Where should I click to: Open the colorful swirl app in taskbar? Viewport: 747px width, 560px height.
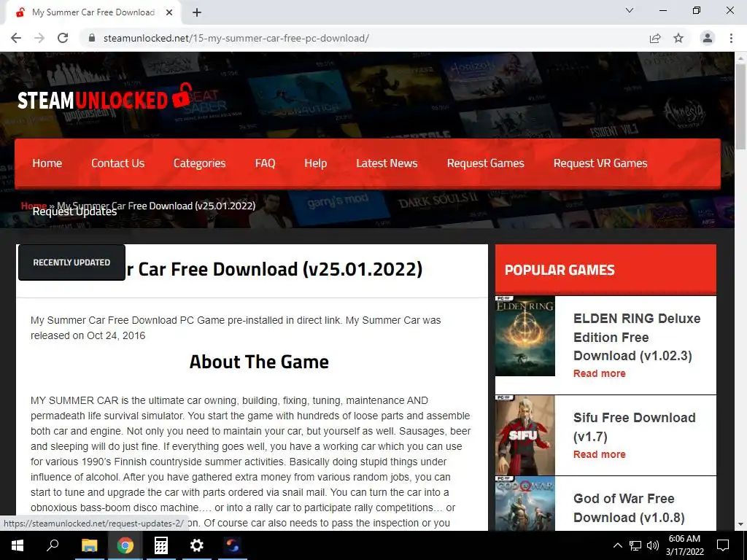[x=233, y=545]
